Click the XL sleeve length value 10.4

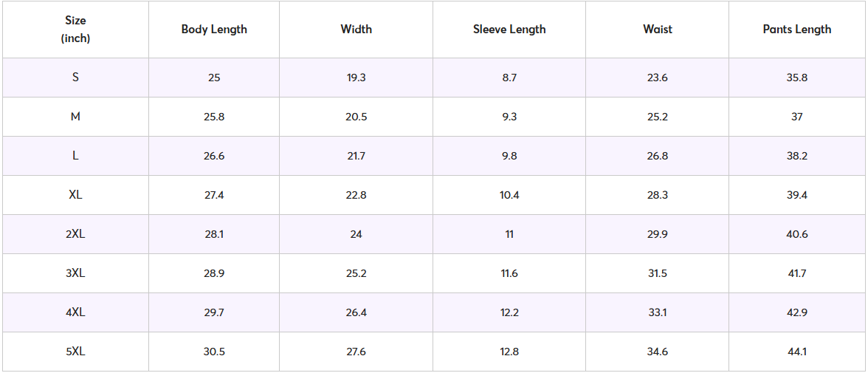pyautogui.click(x=509, y=195)
